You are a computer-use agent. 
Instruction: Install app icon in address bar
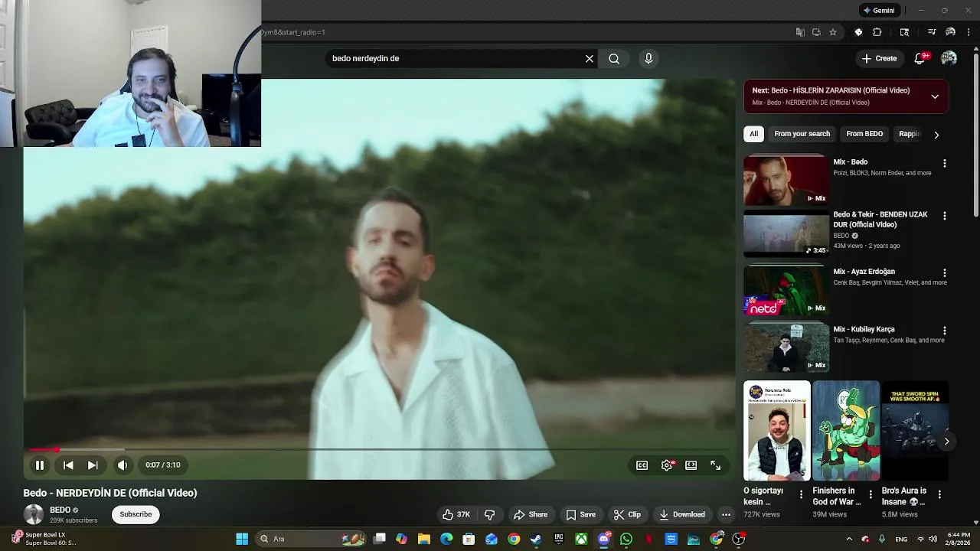tap(816, 32)
